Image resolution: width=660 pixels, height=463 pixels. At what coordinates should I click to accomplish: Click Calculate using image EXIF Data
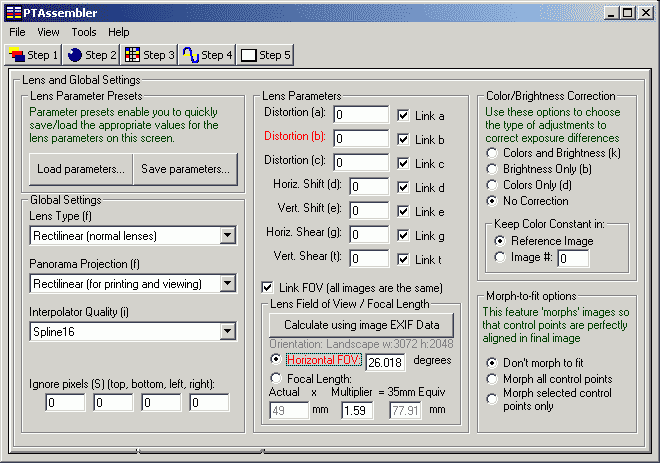tap(362, 325)
